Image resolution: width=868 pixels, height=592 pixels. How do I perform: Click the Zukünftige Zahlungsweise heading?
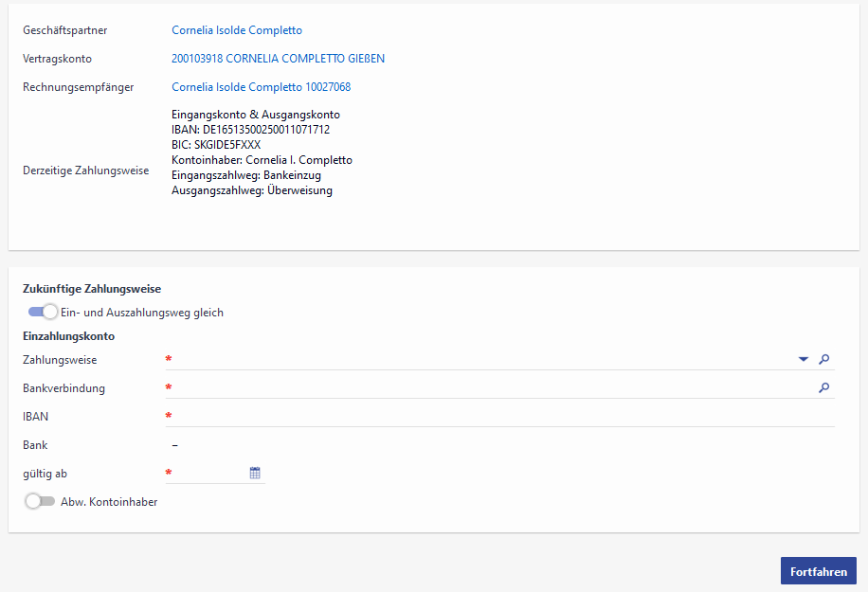[x=91, y=289]
